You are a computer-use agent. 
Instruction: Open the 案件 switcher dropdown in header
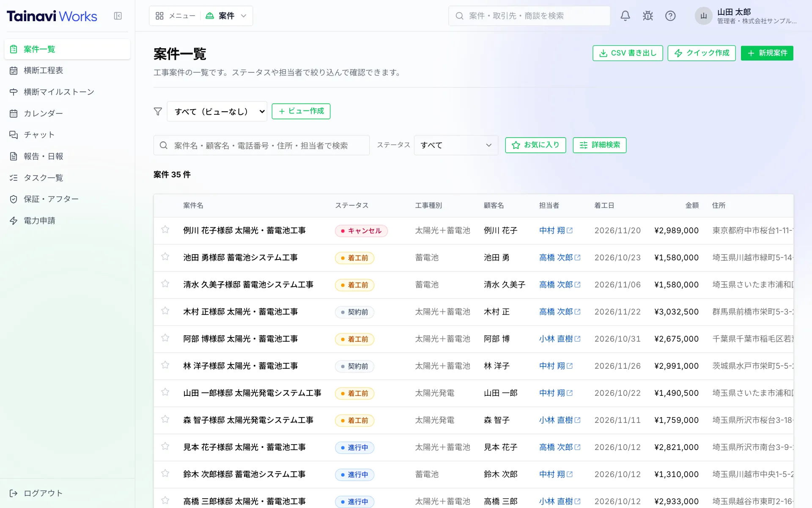point(226,16)
